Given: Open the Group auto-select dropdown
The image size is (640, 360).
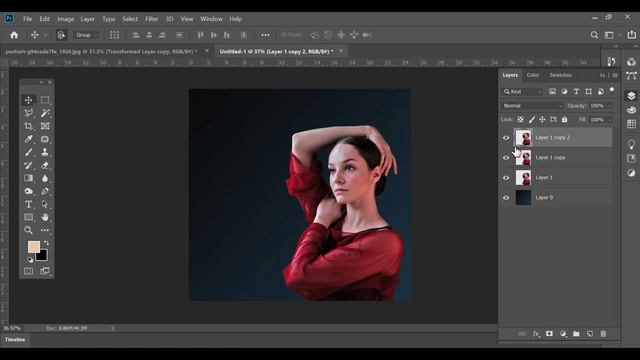Looking at the screenshot, I should click(86, 35).
